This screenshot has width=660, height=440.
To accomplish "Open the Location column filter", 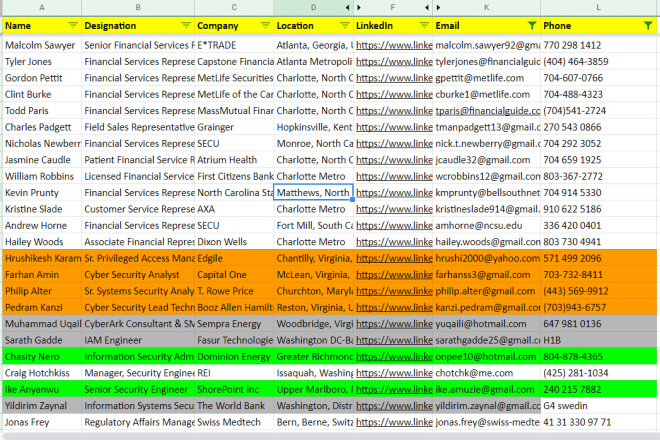I will [345, 26].
